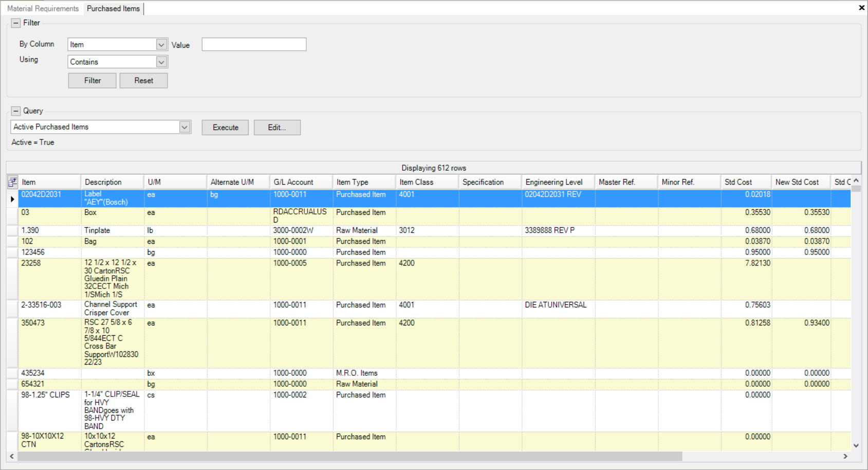
Task: Click the Item Type column header
Action: point(364,182)
